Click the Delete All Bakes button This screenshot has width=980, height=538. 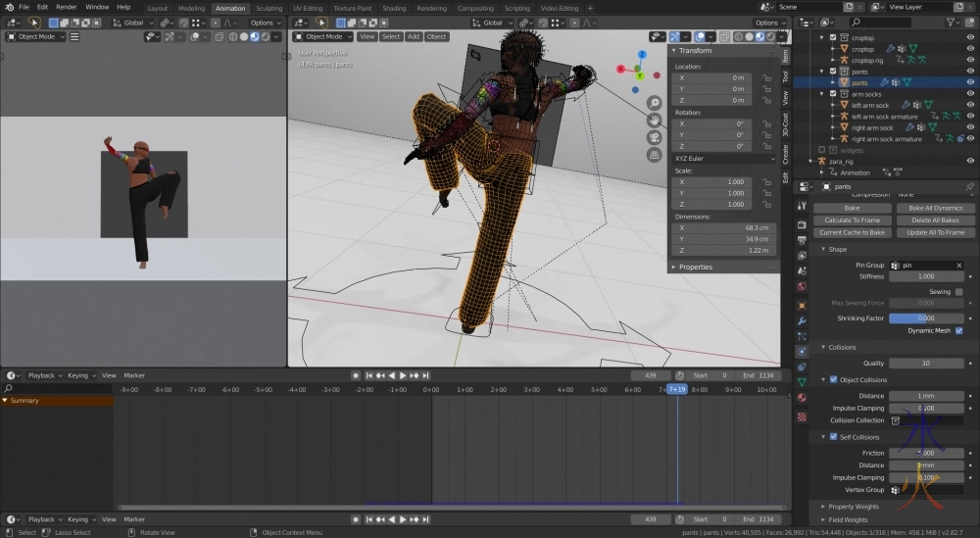[934, 220]
